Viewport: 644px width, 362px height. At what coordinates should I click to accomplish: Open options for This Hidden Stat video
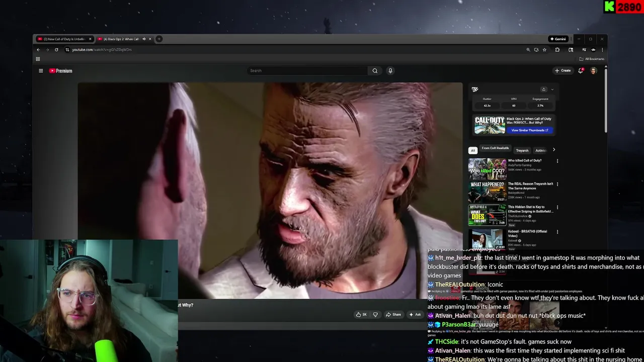[x=557, y=207]
